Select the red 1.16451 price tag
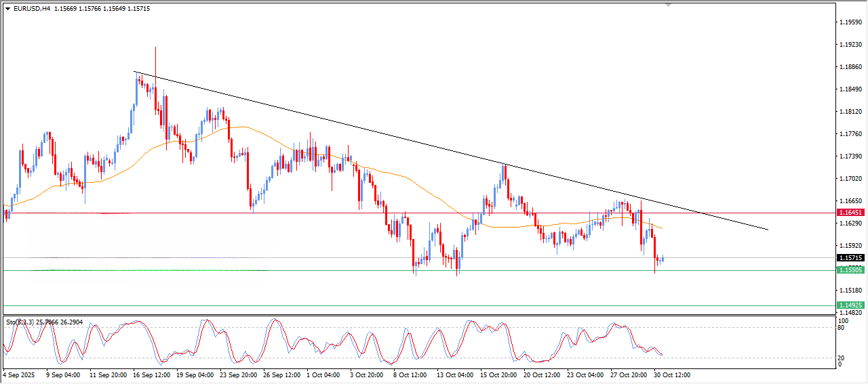Screen dimensions: 868x384 [x=850, y=213]
